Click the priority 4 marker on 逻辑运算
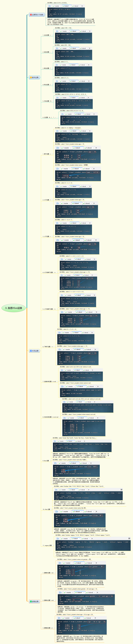The width and height of the screenshot is (133, 644). [x=31, y=602]
